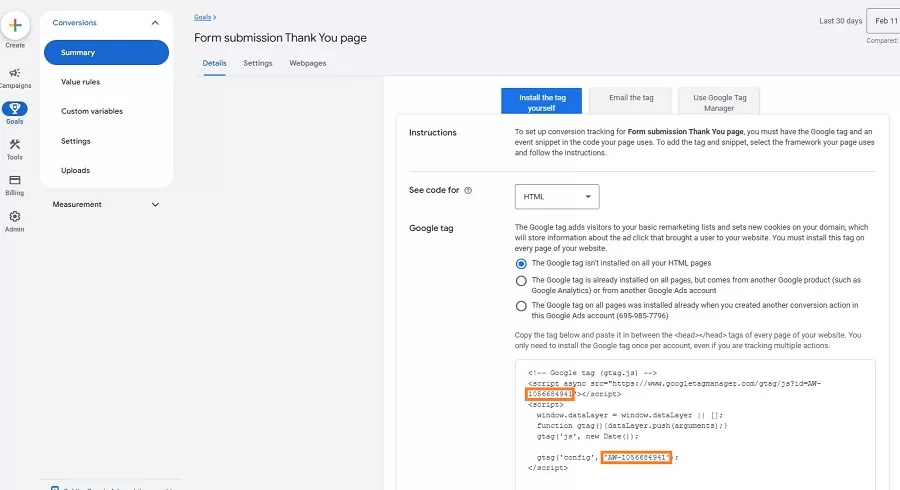The width and height of the screenshot is (900, 490).
Task: Select Use Google Tag Manager tab
Action: click(719, 102)
